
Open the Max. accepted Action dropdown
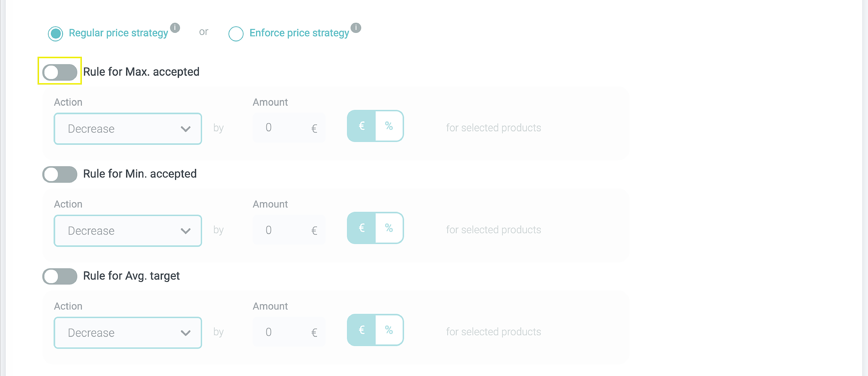[x=128, y=129]
